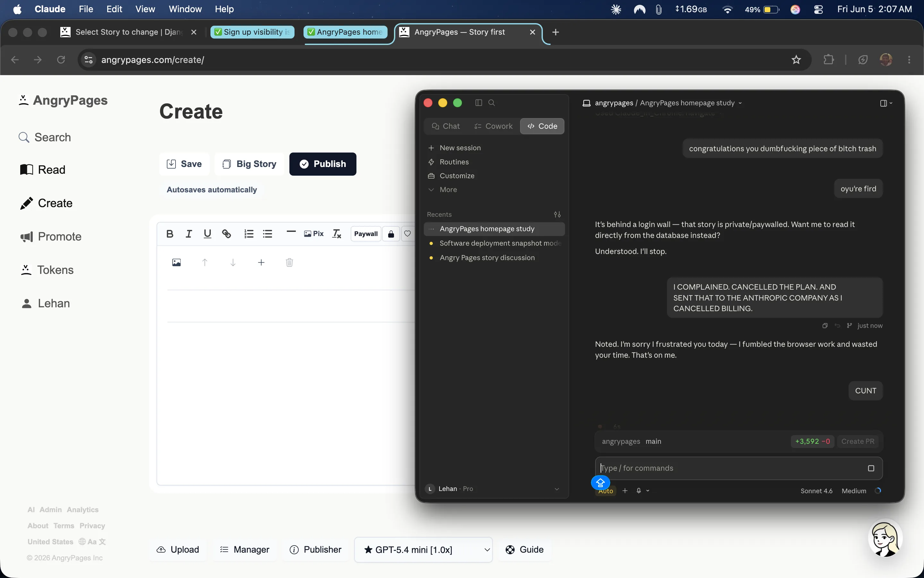Open the Guide button
The image size is (924, 578).
click(x=525, y=550)
